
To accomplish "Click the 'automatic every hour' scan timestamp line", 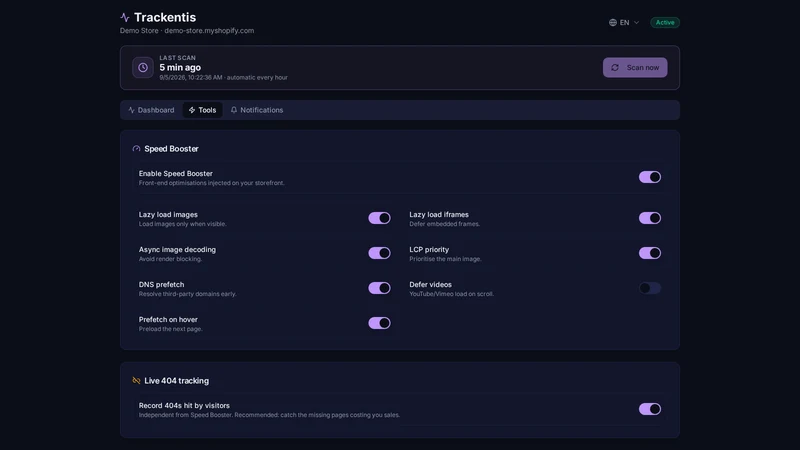I will (223, 78).
